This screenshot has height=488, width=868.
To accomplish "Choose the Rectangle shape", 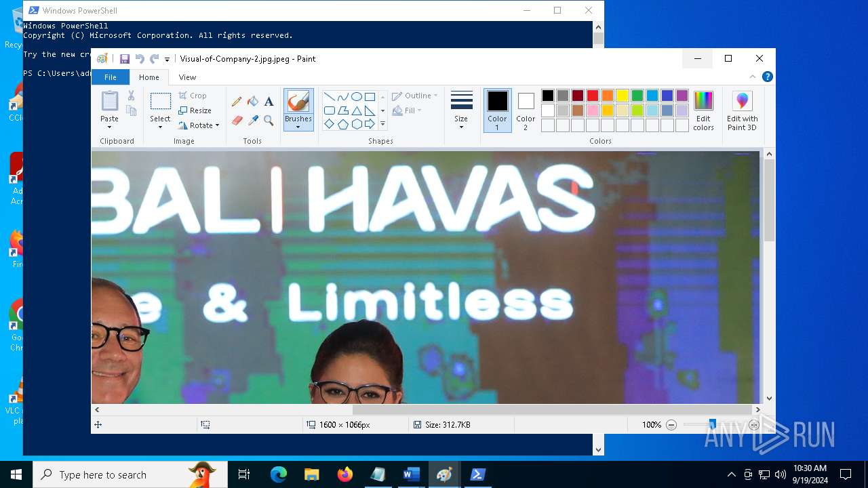I will click(x=370, y=96).
